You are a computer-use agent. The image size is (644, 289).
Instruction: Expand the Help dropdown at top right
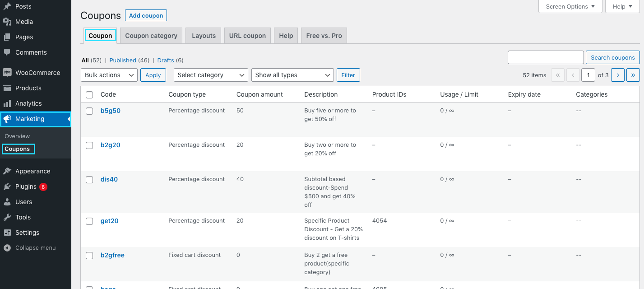[623, 6]
